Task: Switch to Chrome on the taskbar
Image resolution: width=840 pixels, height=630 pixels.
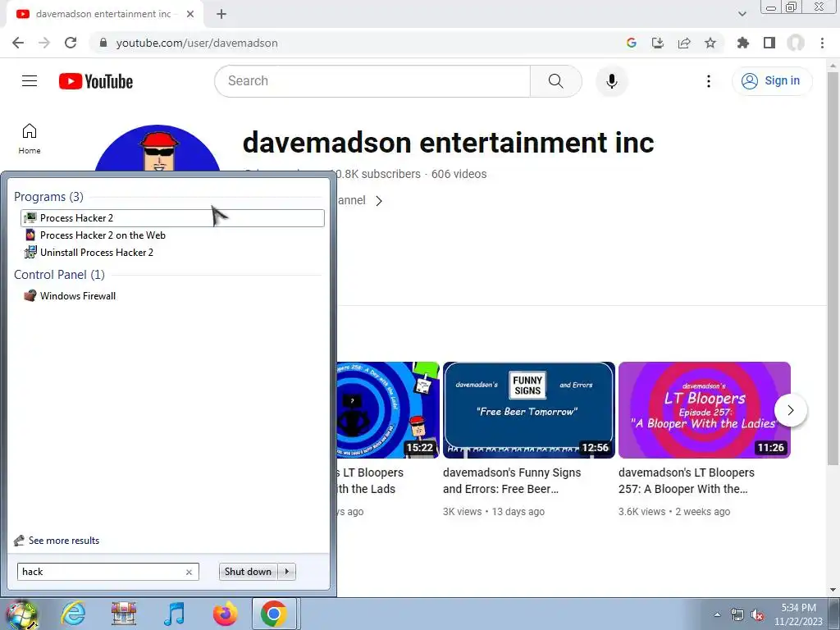Action: pyautogui.click(x=274, y=614)
